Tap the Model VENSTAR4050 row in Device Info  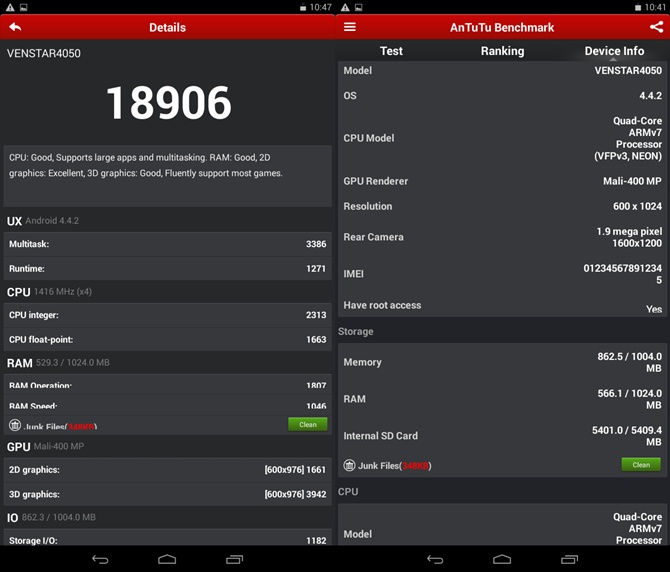(x=502, y=70)
